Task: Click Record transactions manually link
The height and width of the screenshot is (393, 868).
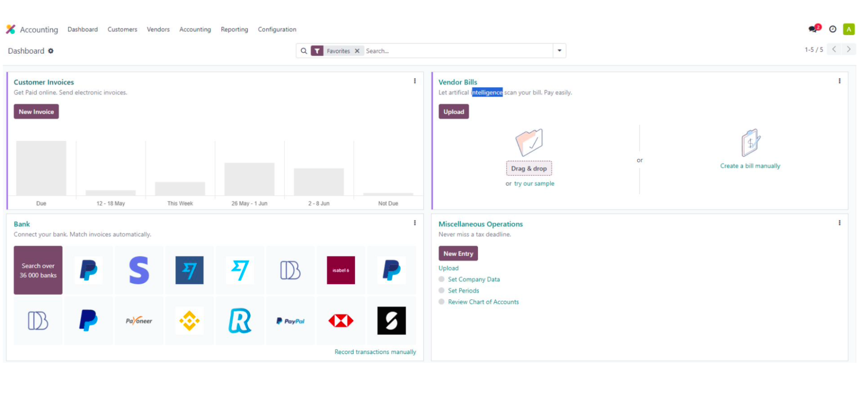Action: coord(375,352)
